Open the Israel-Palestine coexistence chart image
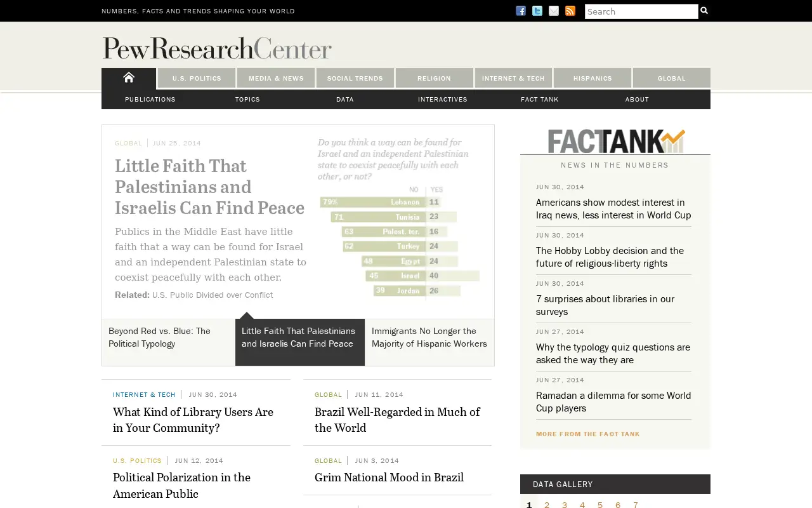This screenshot has width=812, height=508. click(399, 218)
